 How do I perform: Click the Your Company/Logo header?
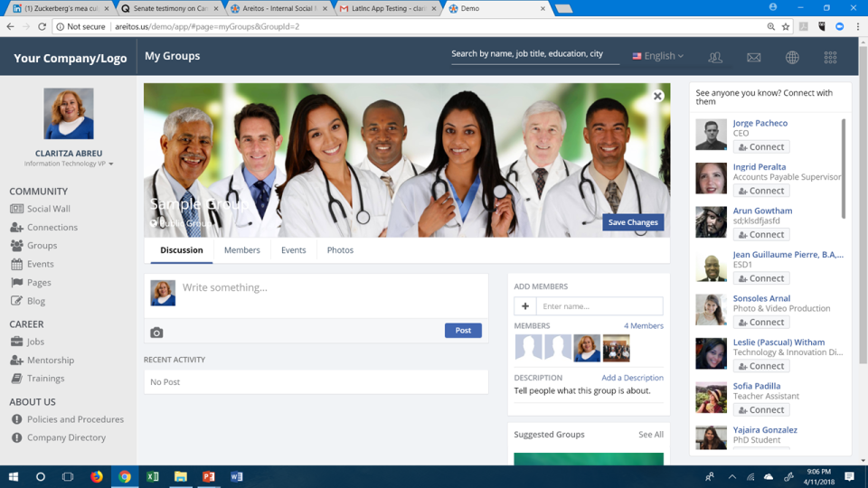[x=71, y=58]
